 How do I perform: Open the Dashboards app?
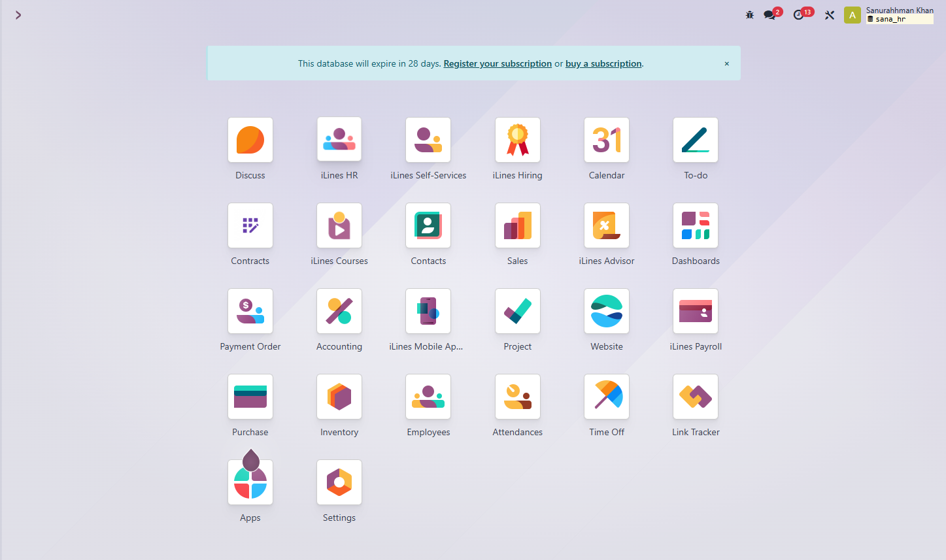696,225
